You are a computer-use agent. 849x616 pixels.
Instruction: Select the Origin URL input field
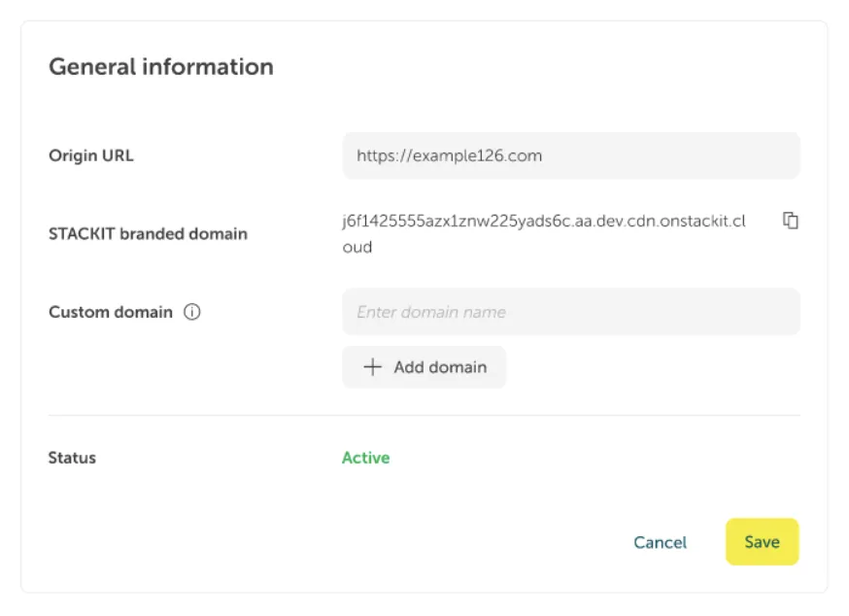(x=571, y=155)
